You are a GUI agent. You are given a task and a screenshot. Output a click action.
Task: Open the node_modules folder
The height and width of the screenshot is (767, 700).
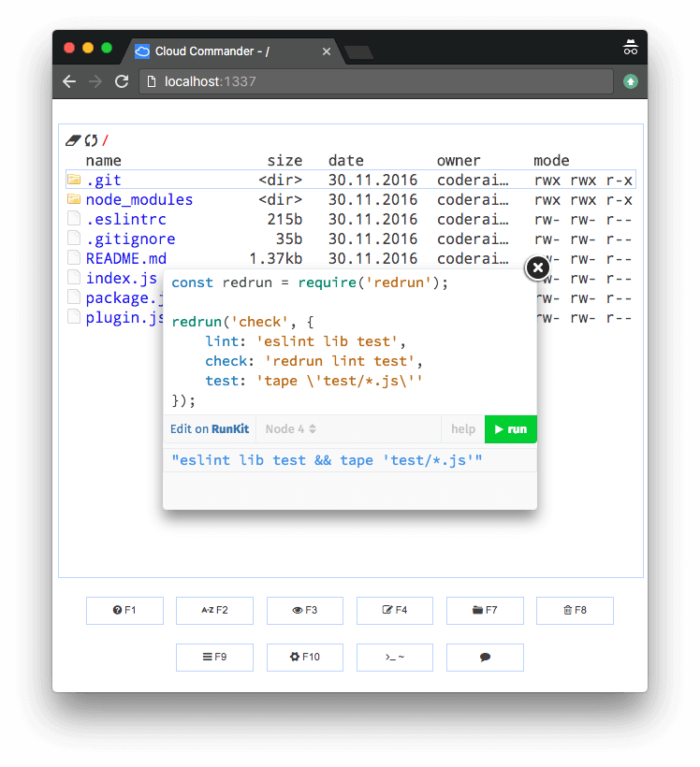[139, 199]
